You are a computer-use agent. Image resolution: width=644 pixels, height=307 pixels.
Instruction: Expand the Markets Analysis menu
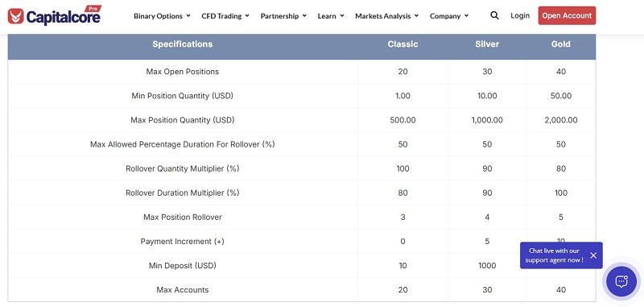[386, 16]
